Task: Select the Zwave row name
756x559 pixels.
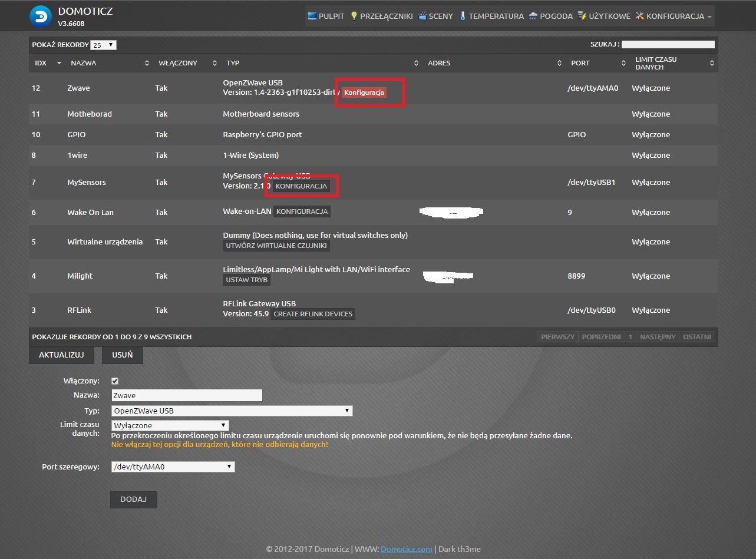Action: [x=78, y=88]
